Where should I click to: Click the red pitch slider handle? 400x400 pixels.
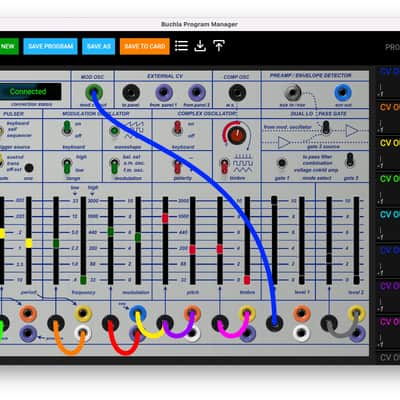[x=192, y=249]
